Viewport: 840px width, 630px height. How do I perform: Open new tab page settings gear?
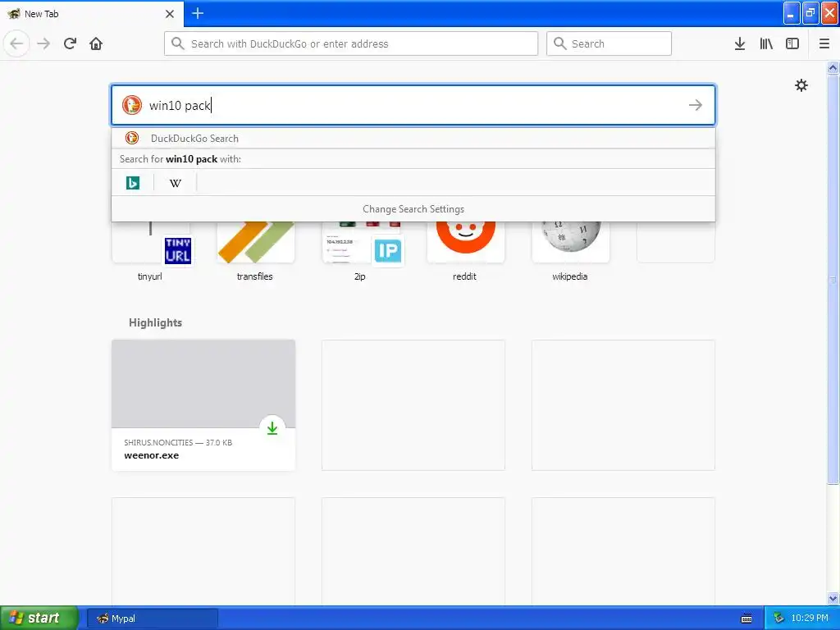pos(801,85)
